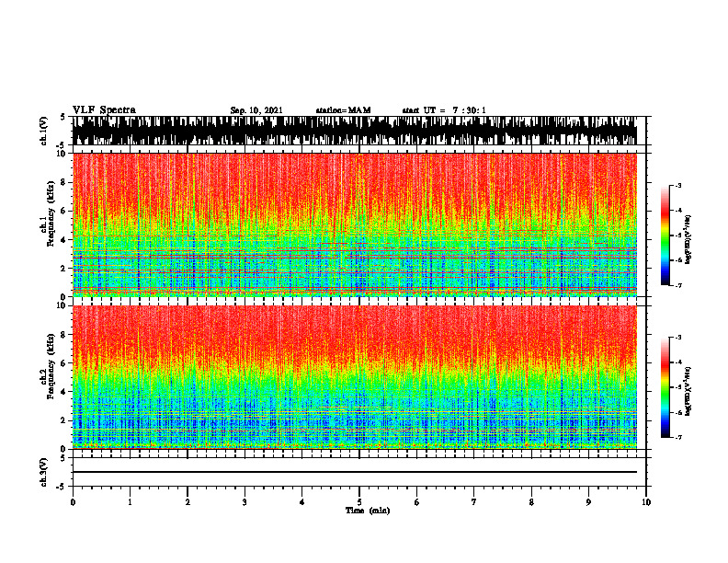
Task: Click the ch.1 color bar's vertical log PSD label
Action: tap(688, 240)
